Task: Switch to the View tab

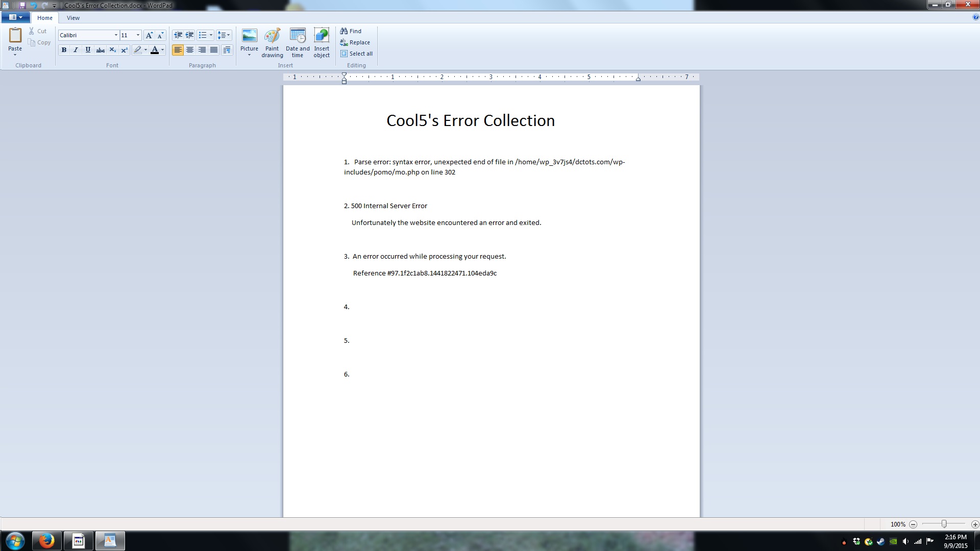Action: click(73, 18)
